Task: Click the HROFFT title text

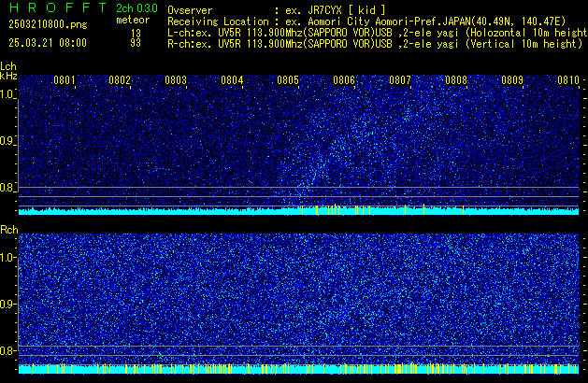Action: pos(57,7)
